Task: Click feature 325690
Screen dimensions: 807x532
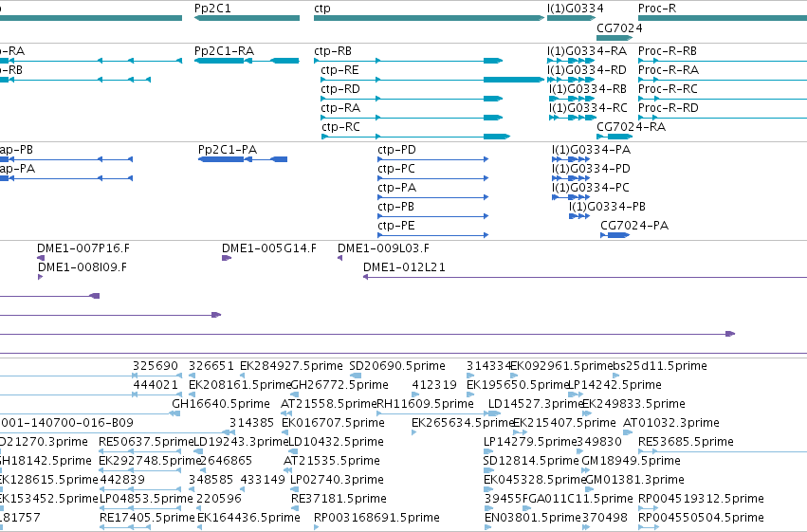Action: (156, 366)
